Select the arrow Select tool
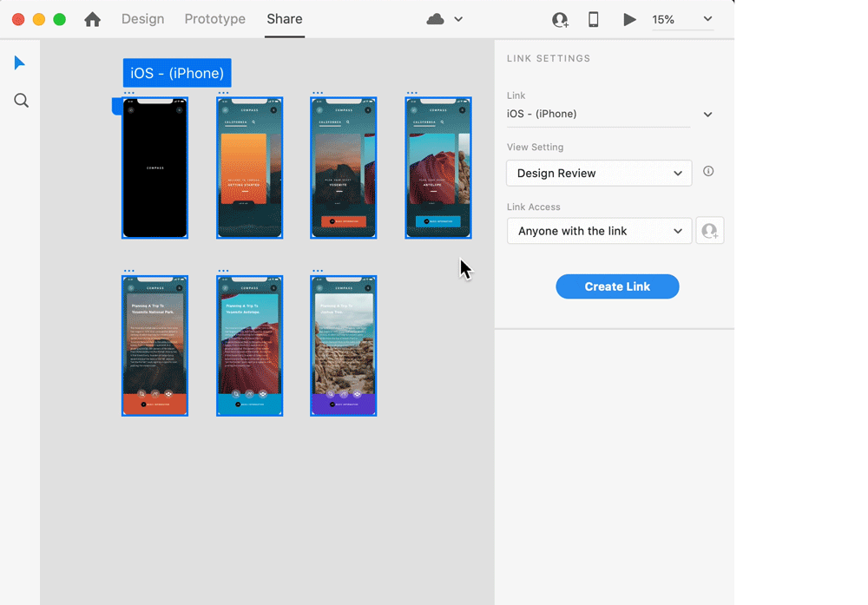The image size is (868, 605). coord(20,63)
